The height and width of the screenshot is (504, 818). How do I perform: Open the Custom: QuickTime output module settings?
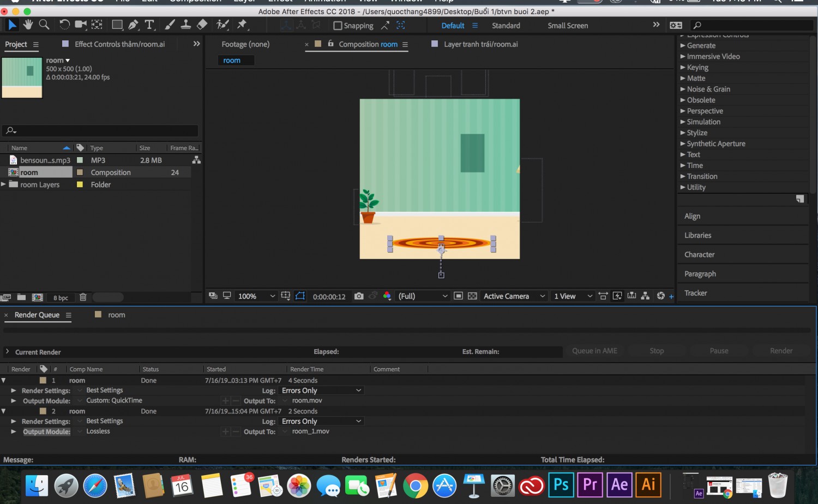click(115, 400)
